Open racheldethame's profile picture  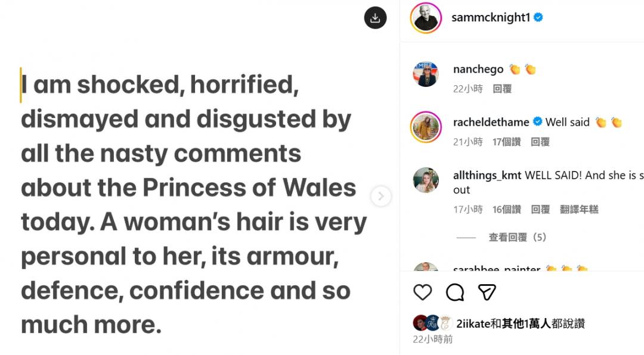(426, 127)
